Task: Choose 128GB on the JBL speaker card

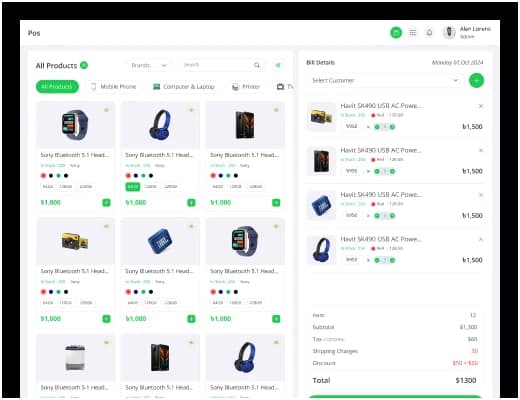Action: coord(150,303)
